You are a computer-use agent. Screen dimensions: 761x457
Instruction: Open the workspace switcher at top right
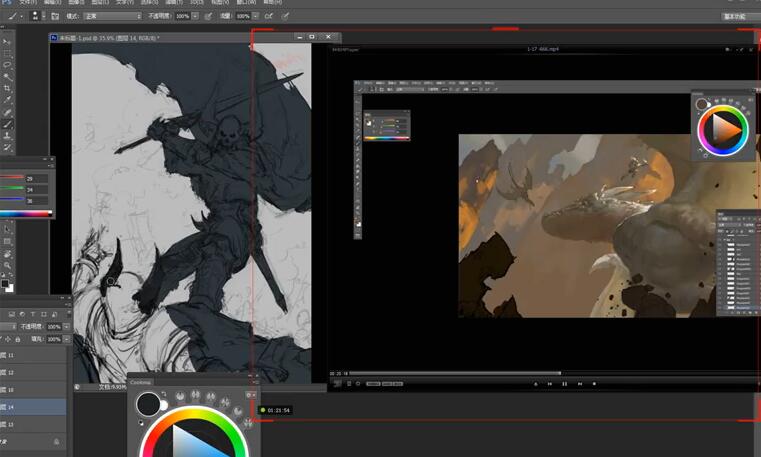coord(741,16)
